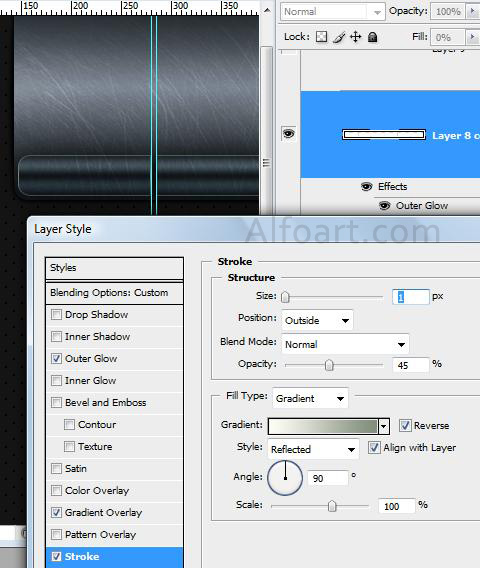Uncheck Align with Layer checkbox
The width and height of the screenshot is (480, 568).
pos(374,448)
